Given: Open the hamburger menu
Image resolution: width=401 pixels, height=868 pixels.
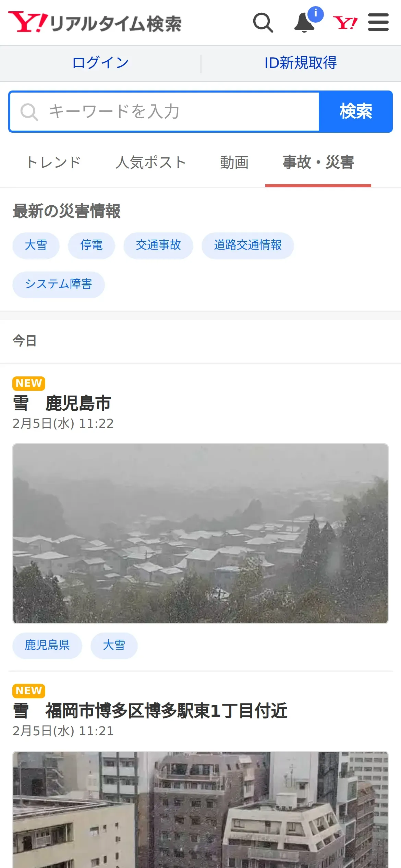Looking at the screenshot, I should (x=378, y=22).
